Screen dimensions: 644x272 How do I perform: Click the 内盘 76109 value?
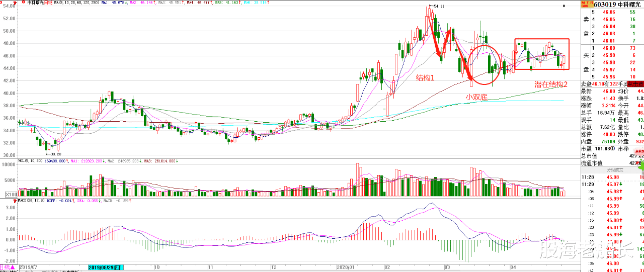pos(607,142)
